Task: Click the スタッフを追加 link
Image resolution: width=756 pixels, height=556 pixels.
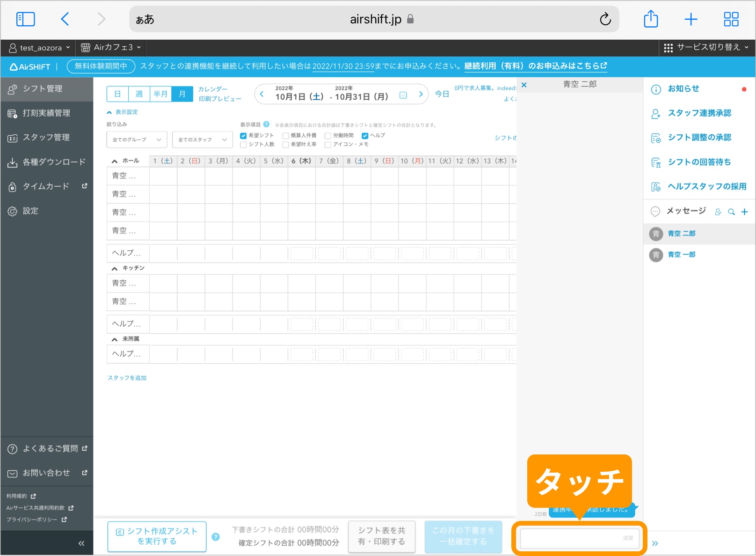Action: point(126,378)
